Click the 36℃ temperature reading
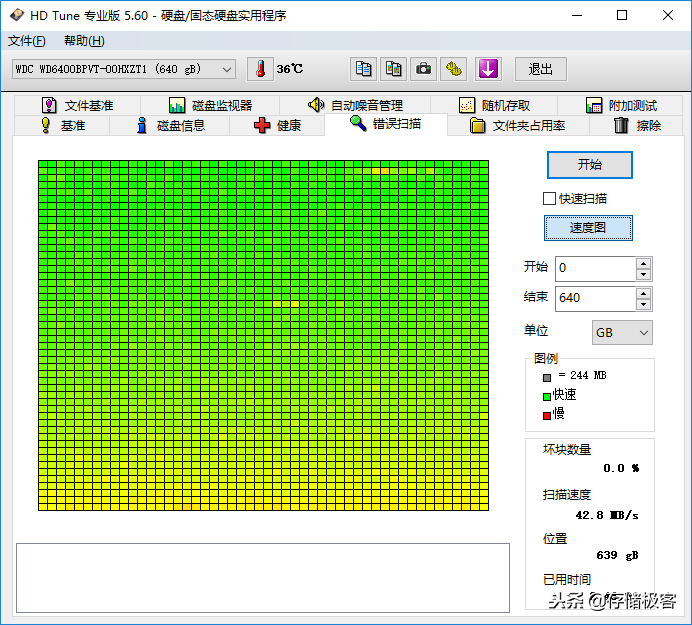 click(290, 69)
